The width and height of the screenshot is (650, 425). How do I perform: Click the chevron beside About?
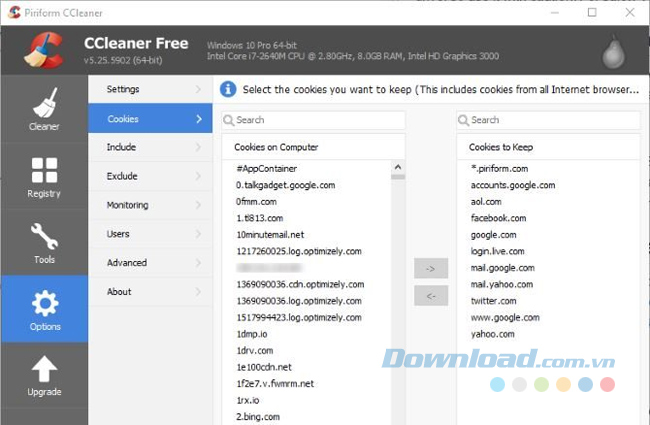coord(199,292)
